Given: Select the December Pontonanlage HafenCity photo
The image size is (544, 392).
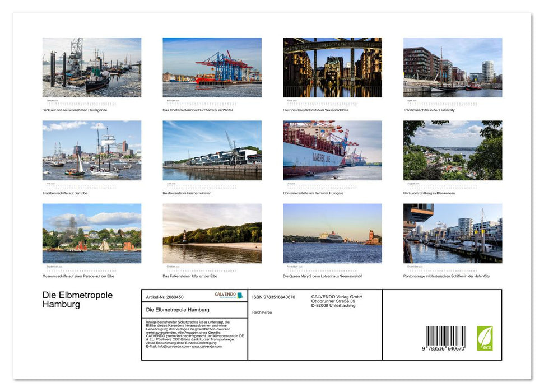Looking at the screenshot, I should (453, 232).
